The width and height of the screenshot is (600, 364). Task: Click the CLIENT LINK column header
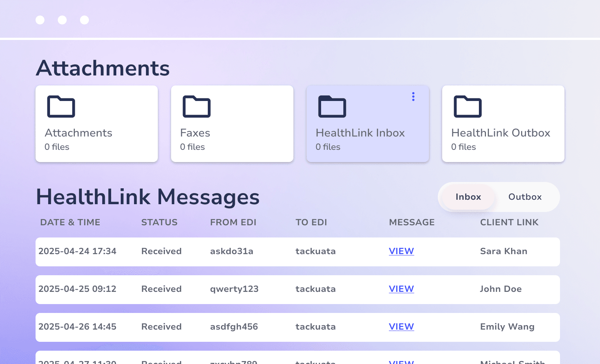509,222
